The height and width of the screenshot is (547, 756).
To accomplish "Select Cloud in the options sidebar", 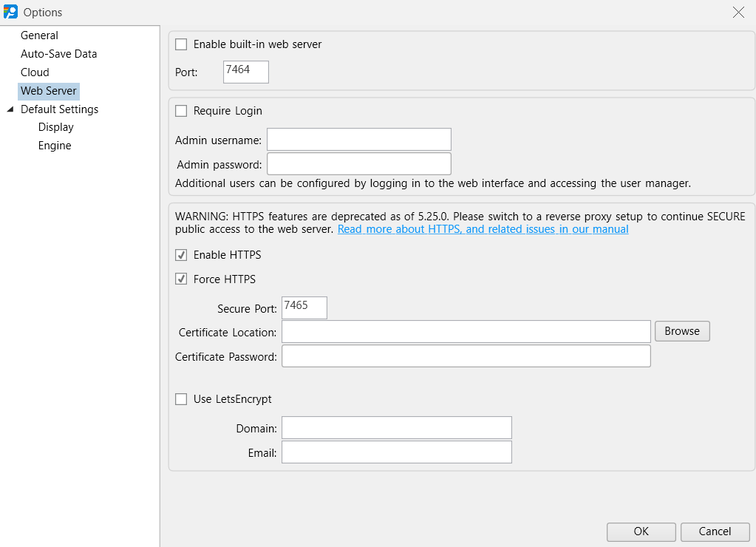I will click(x=34, y=72).
